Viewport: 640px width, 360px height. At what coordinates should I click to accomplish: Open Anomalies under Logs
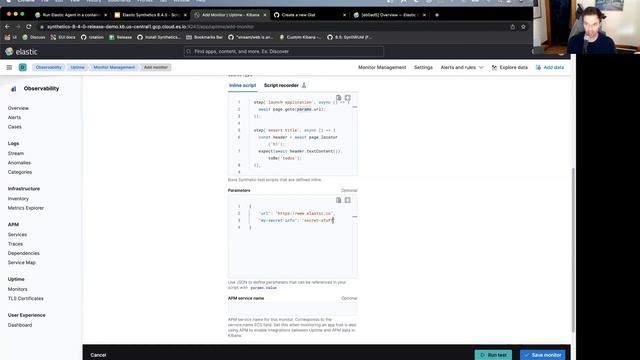[19, 163]
